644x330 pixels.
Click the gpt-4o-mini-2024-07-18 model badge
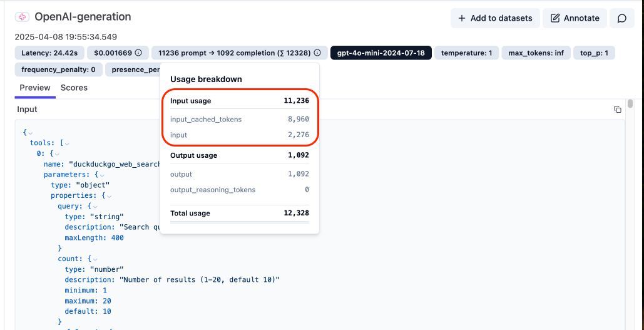click(381, 53)
